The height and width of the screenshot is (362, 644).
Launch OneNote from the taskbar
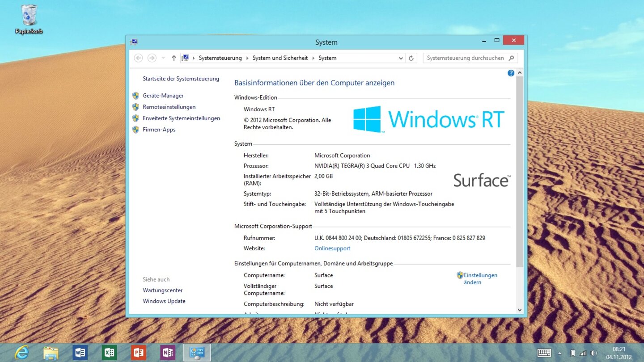pos(168,353)
